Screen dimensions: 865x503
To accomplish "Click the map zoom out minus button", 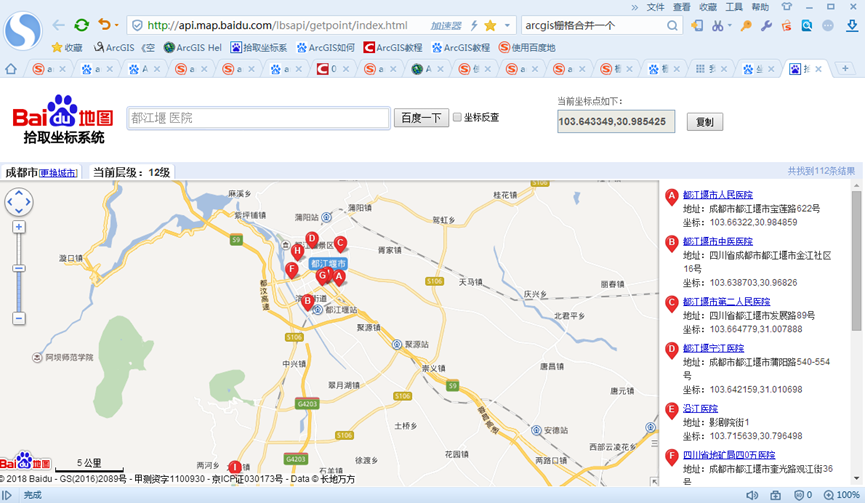I will pyautogui.click(x=19, y=318).
